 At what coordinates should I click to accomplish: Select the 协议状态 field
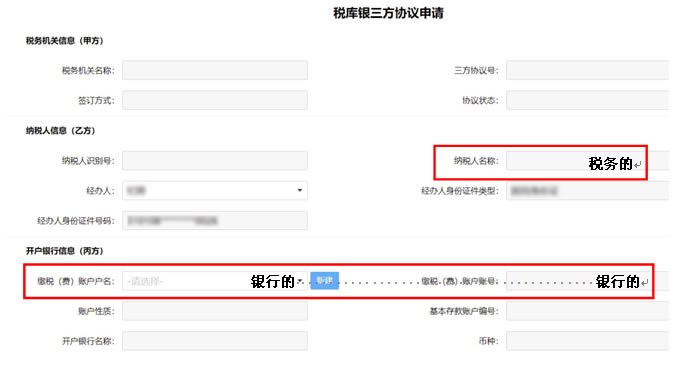point(588,100)
